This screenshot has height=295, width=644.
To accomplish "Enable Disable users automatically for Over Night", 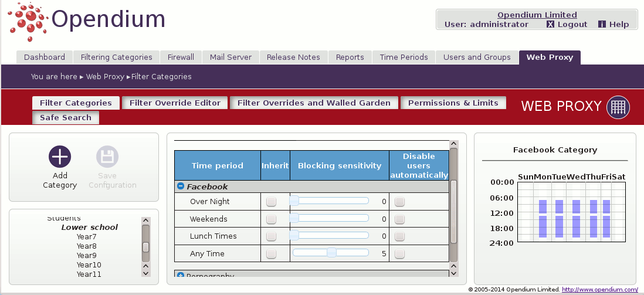I will click(x=399, y=201).
